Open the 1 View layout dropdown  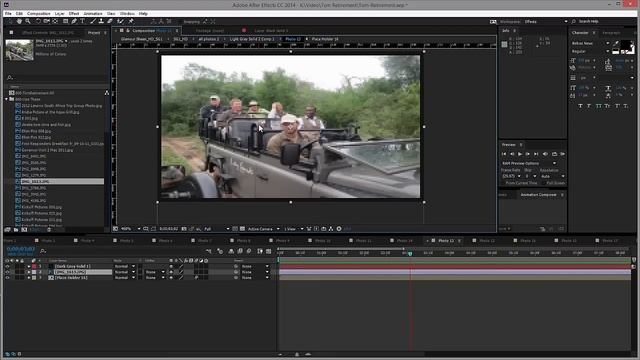tap(293, 229)
